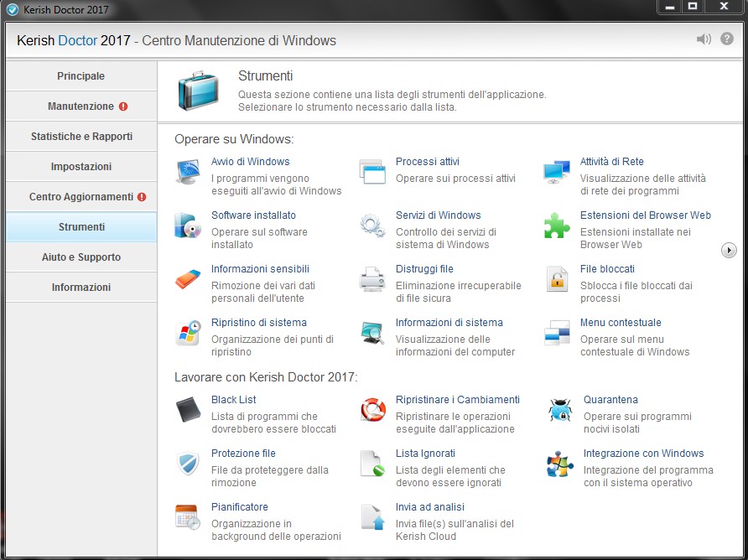Show next tools page with arrow button
The height and width of the screenshot is (560, 748).
click(x=729, y=250)
